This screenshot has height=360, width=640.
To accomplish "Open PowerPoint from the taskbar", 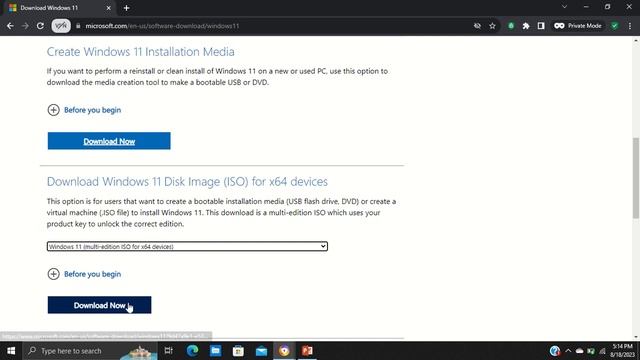I will click(307, 351).
